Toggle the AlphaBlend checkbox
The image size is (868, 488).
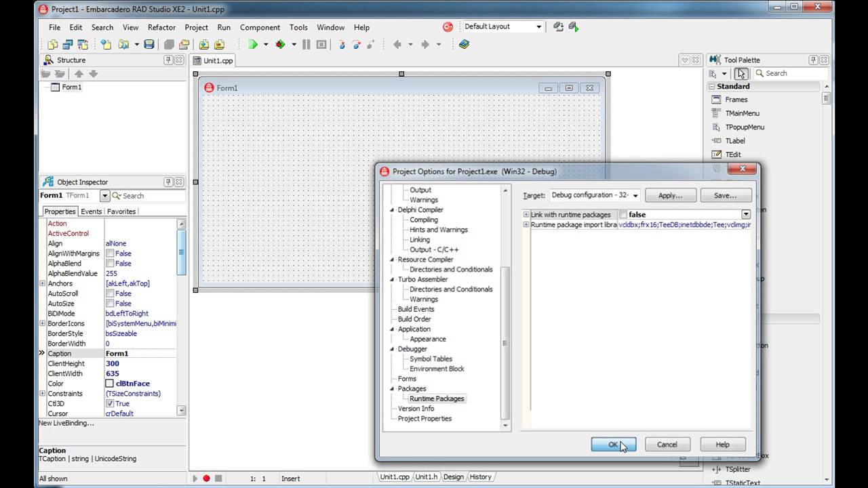tap(110, 264)
